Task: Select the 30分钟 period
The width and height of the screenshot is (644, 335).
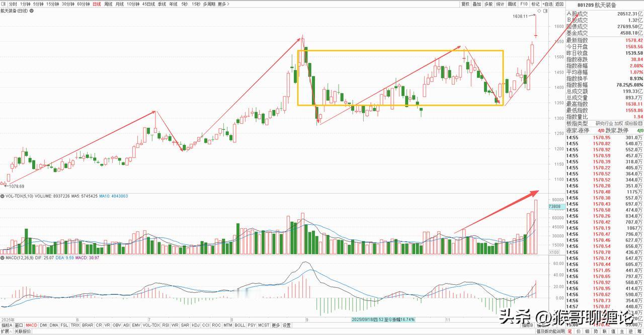Action: [68, 4]
